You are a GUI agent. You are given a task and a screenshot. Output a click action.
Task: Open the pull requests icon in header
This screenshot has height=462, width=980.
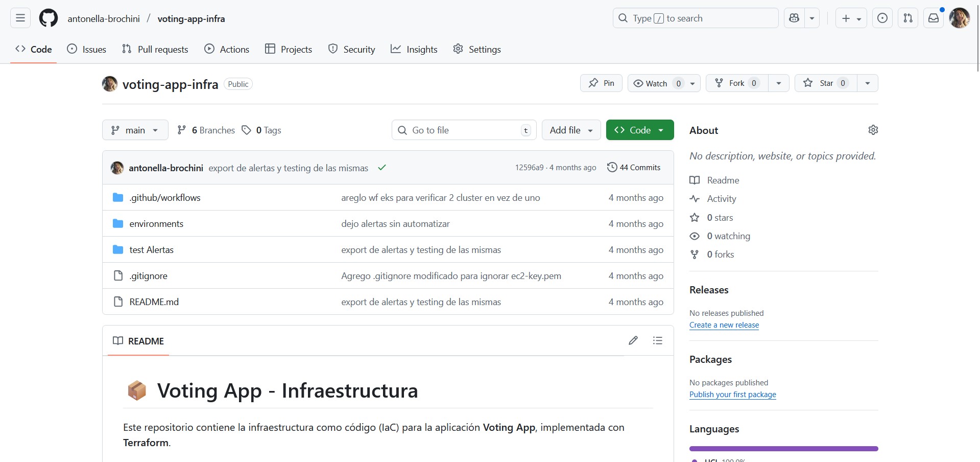[x=907, y=18]
